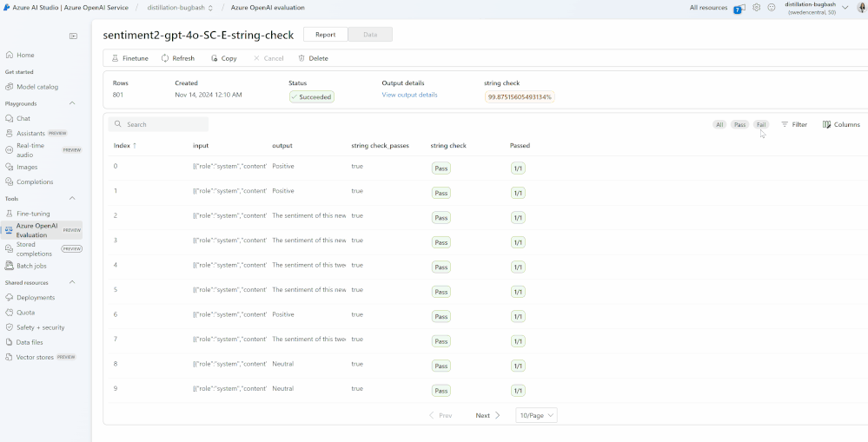Click the Finetune toolbar button

click(130, 58)
